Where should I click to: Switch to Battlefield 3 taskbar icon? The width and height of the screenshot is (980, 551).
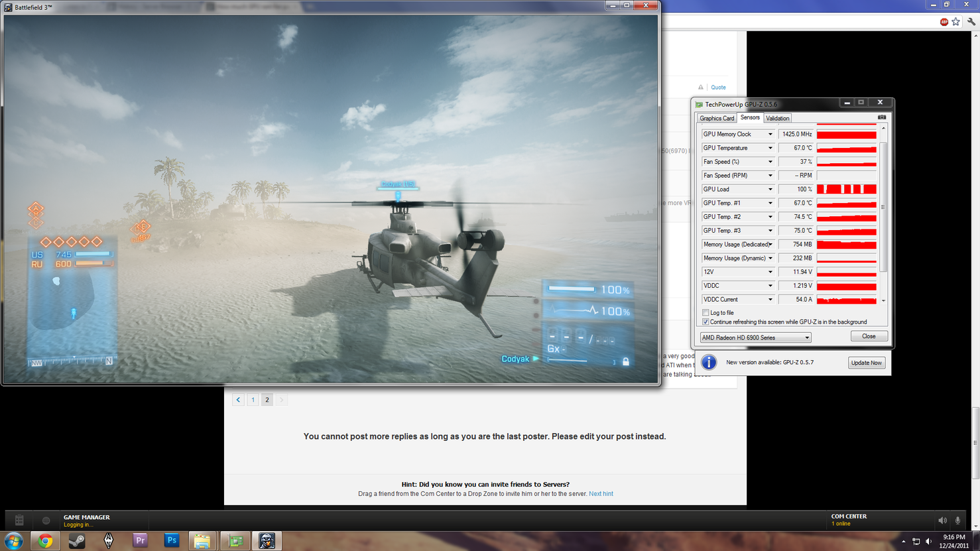(267, 541)
